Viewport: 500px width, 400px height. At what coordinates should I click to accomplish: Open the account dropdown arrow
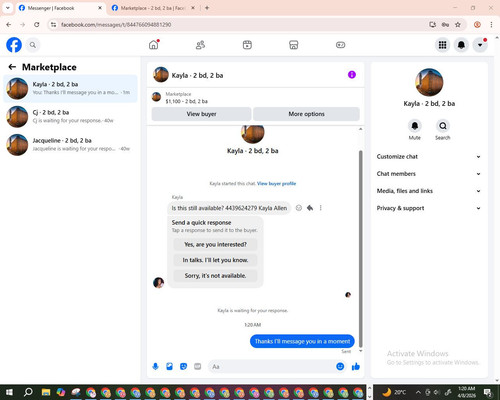(480, 45)
